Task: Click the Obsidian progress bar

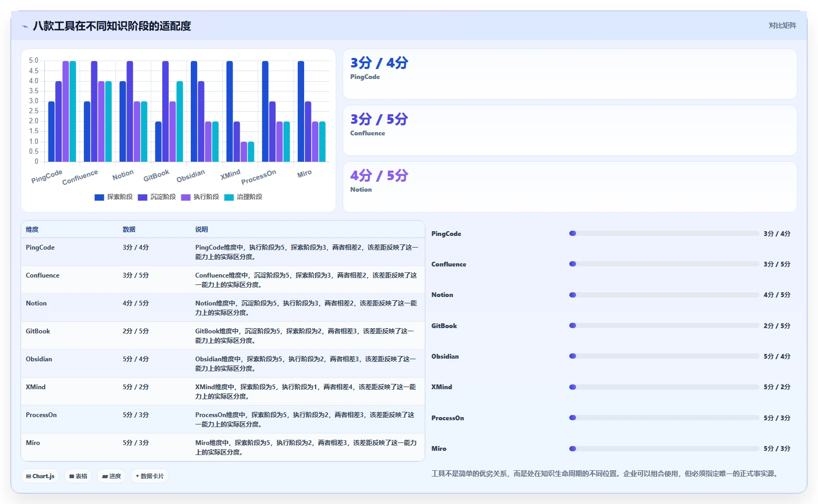Action: pyautogui.click(x=664, y=356)
